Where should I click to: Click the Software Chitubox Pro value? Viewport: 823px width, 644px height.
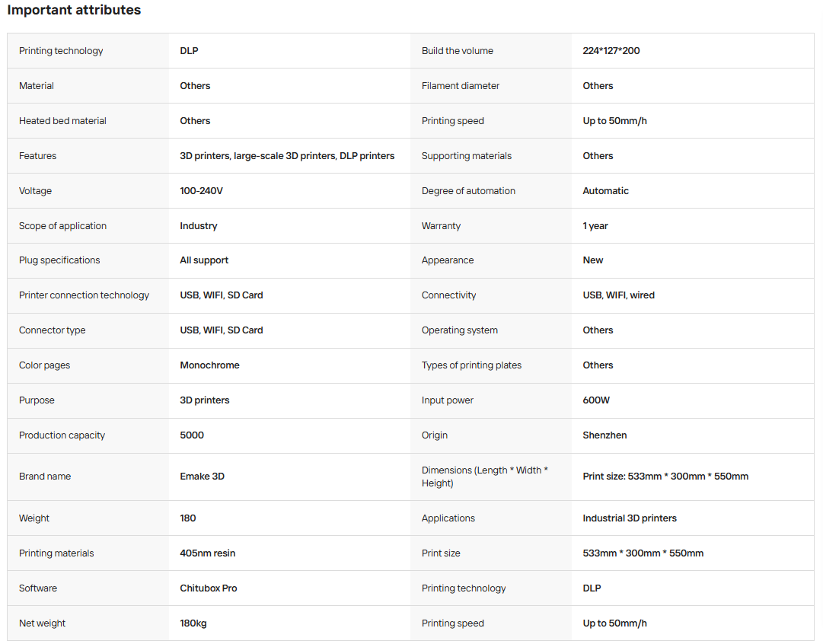click(209, 588)
